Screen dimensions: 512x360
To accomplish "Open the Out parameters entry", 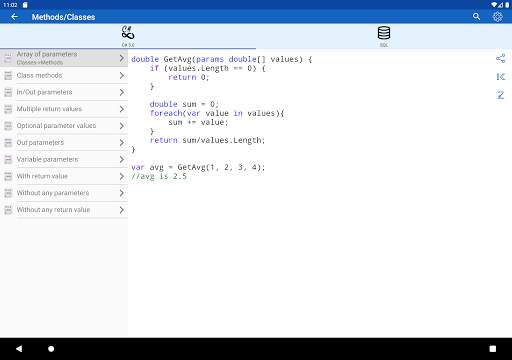I will tap(64, 143).
